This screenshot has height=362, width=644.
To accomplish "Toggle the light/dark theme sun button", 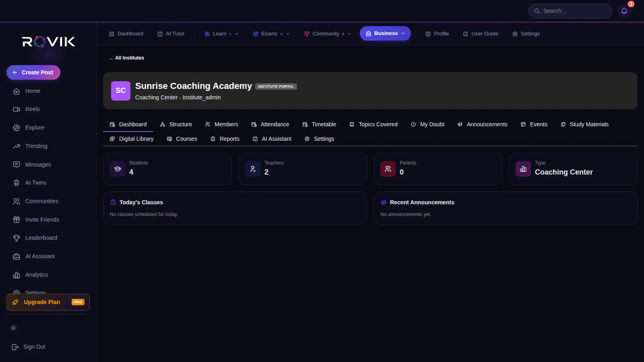I will point(13,328).
